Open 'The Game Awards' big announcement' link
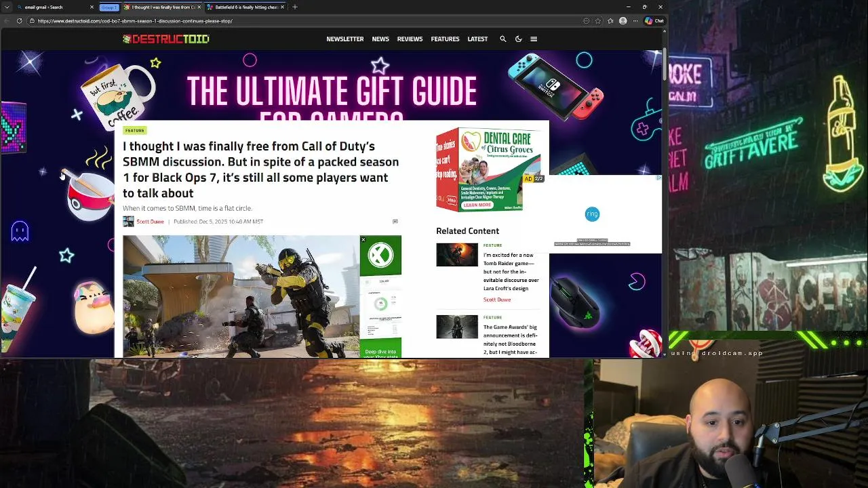The image size is (868, 488). coord(511,340)
